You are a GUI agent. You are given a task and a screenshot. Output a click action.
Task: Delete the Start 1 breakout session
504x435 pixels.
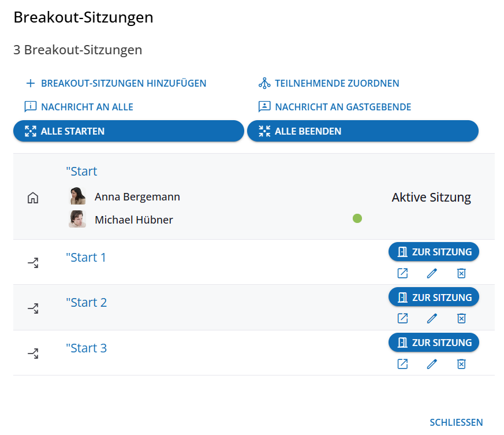pos(461,273)
